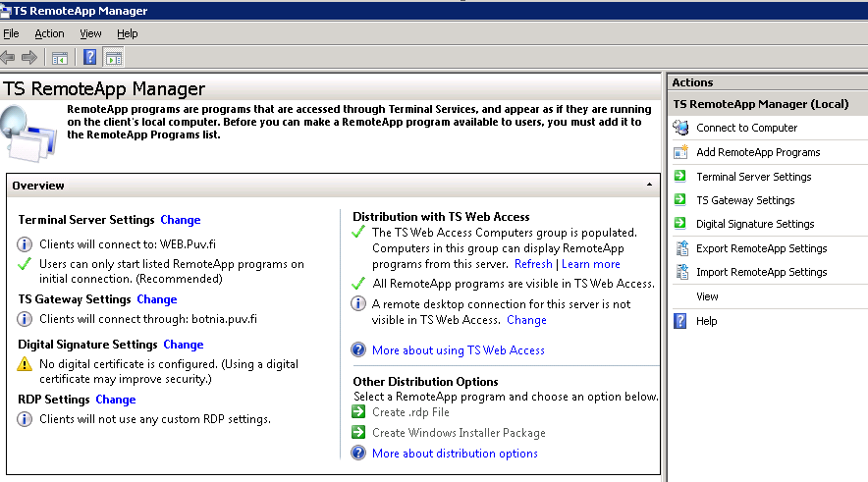The image size is (868, 482).
Task: Open the Action menu
Action: pos(49,33)
